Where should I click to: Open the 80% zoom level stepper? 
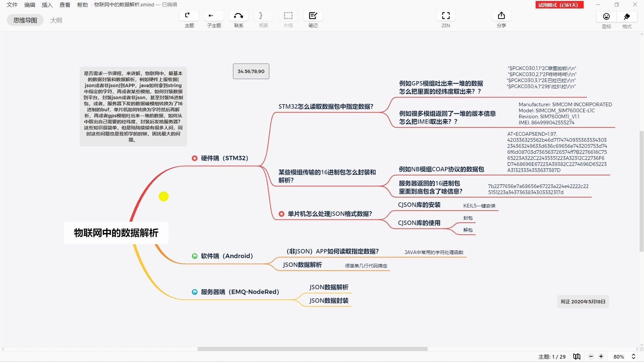coord(633,357)
